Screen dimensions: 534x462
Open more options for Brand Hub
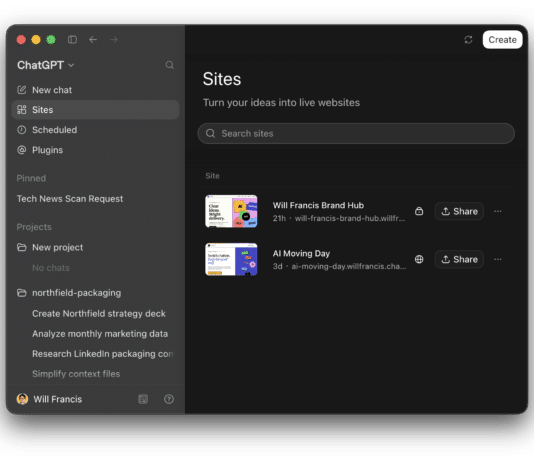coord(498,211)
